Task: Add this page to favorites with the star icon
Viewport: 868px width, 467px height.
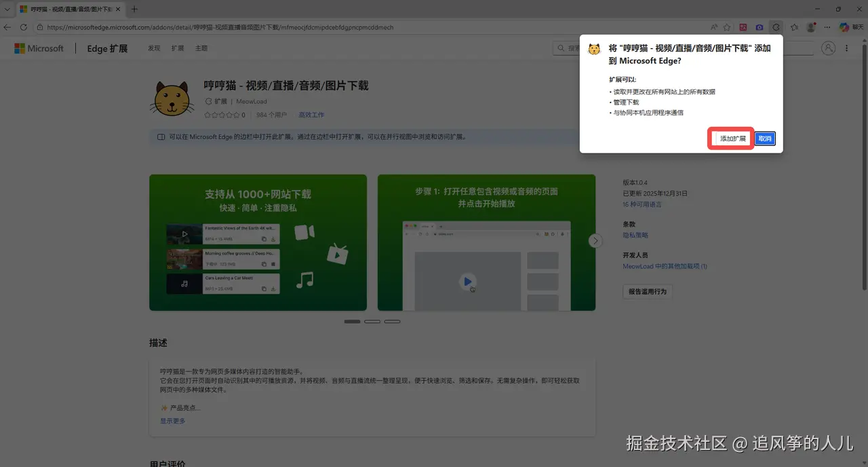Action: coord(727,27)
